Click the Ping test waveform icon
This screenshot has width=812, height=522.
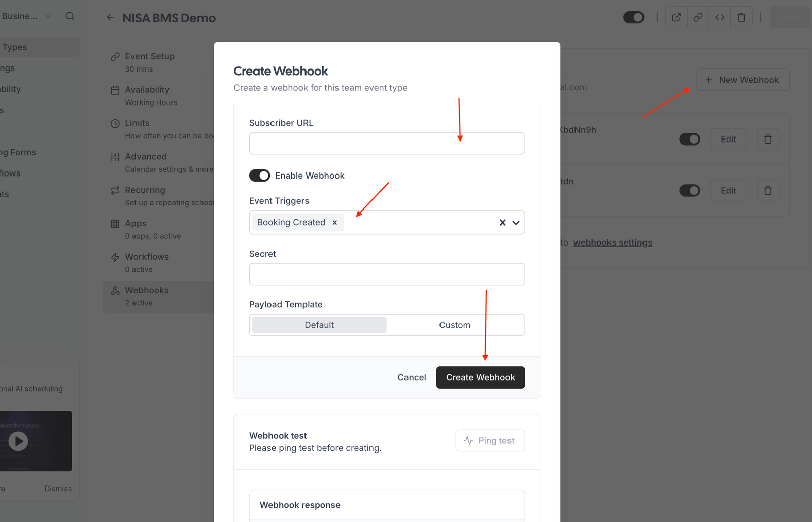coord(467,440)
